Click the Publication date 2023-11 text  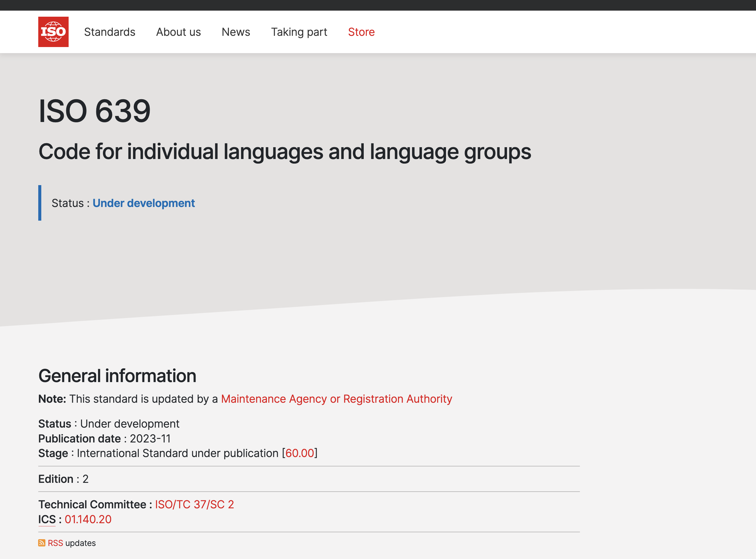point(104,439)
